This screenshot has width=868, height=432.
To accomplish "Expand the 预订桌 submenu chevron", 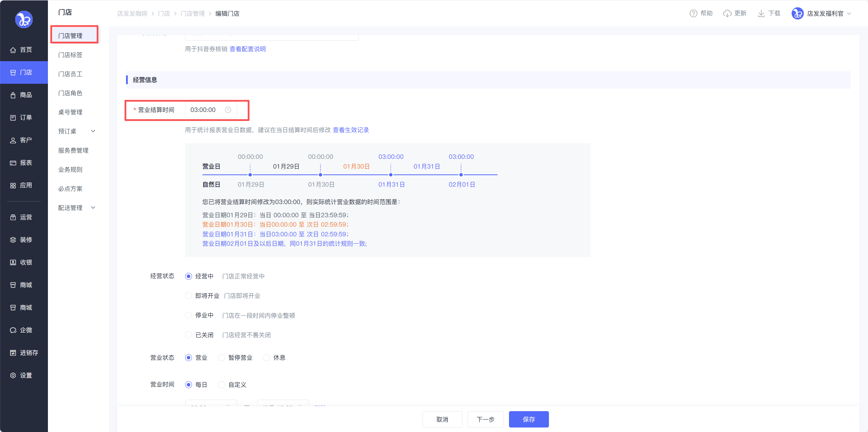I will (93, 131).
